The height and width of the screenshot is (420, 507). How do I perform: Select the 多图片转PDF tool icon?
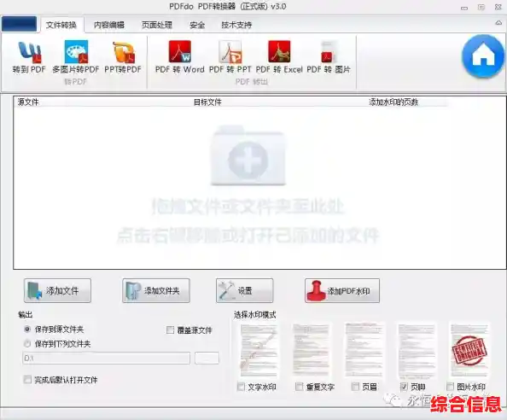(x=76, y=52)
